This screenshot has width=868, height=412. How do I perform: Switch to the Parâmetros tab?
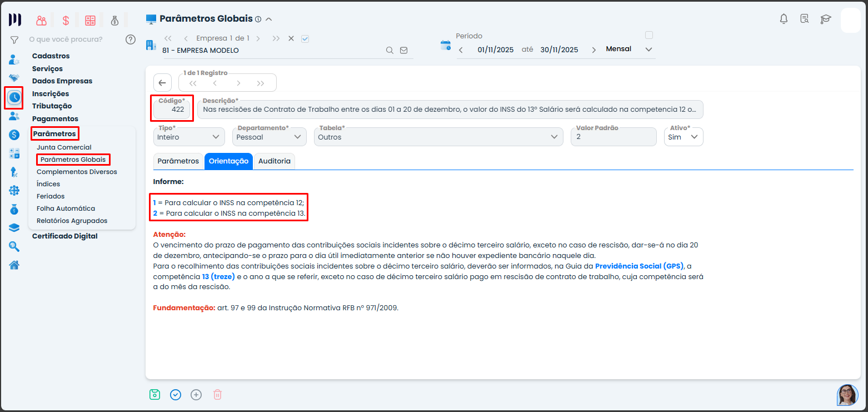(x=178, y=161)
